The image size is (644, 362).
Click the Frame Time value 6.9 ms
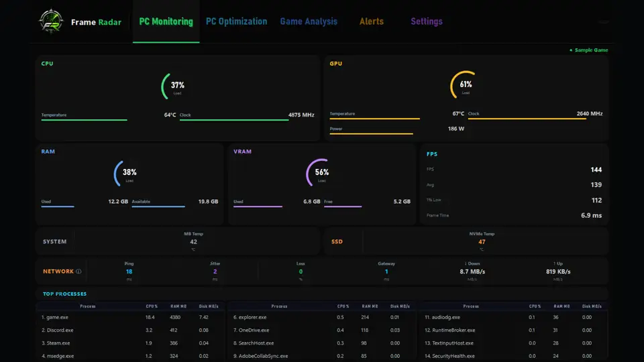click(x=592, y=215)
